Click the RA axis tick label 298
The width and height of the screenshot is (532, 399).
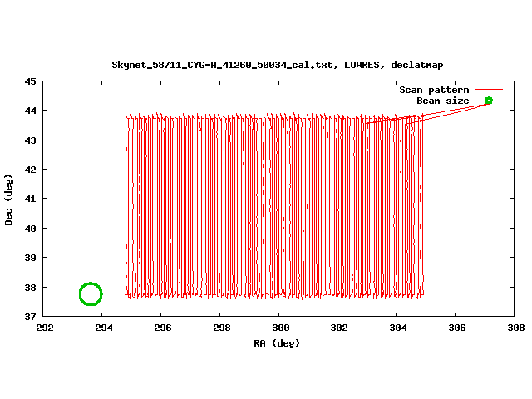222,328
